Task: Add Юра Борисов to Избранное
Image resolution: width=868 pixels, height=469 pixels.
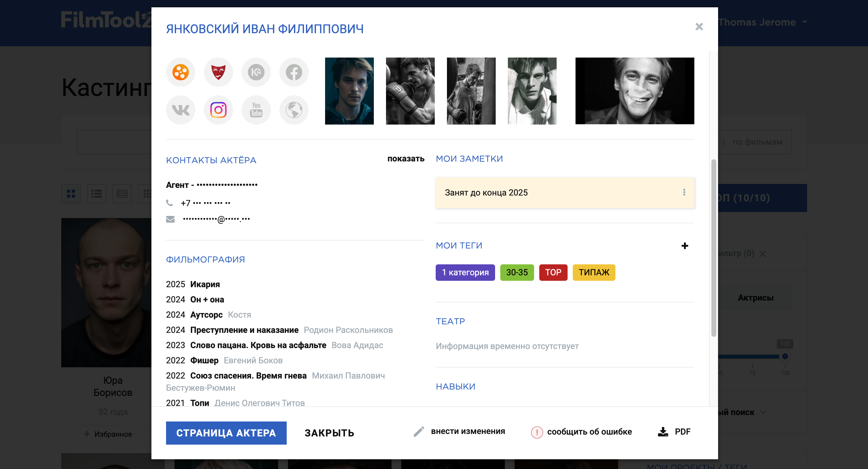Action: pyautogui.click(x=108, y=434)
